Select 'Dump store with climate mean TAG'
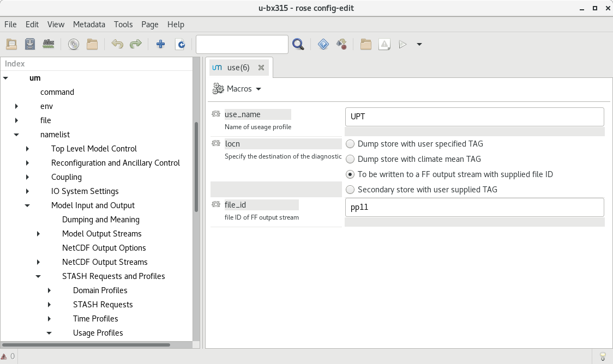This screenshot has height=364, width=613. pos(350,159)
